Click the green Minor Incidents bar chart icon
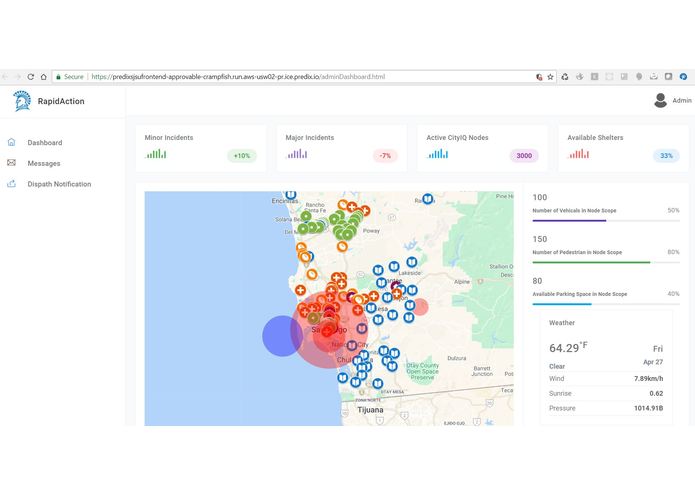695x494 pixels. click(x=156, y=154)
